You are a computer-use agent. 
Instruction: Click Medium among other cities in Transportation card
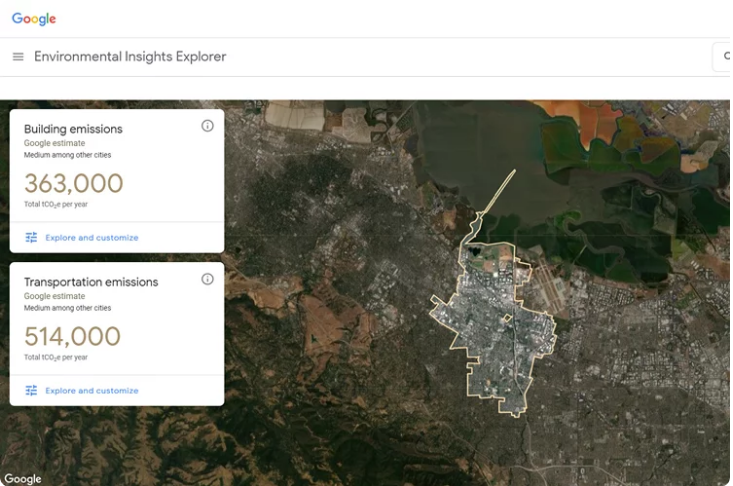(67, 308)
